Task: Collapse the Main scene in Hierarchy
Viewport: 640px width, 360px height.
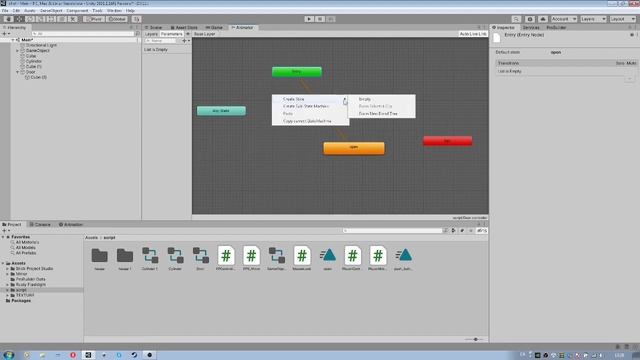Action: [13, 40]
